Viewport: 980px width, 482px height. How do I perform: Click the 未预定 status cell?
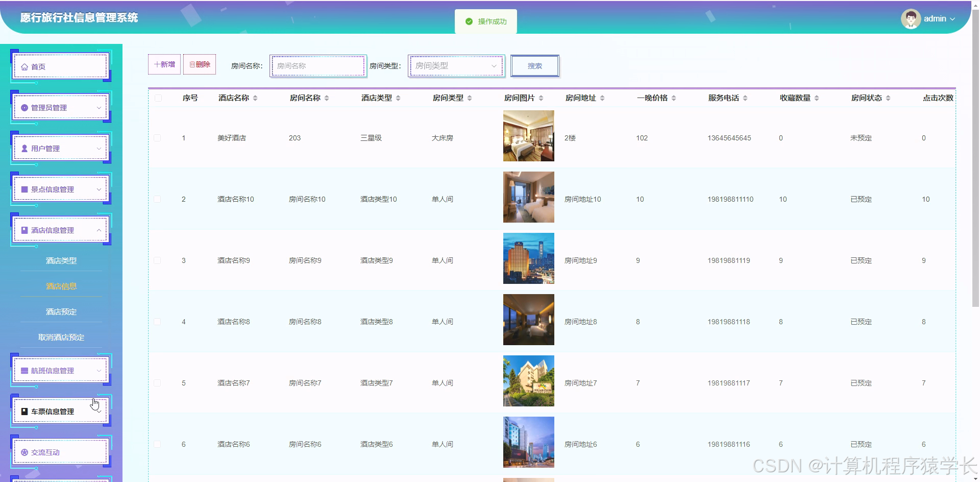coord(861,138)
